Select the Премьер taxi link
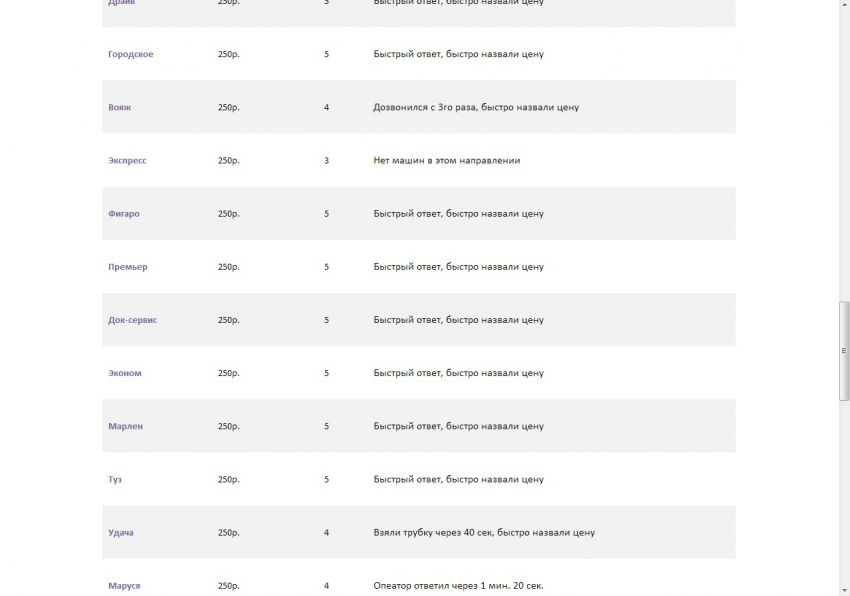This screenshot has width=850, height=596. (128, 267)
